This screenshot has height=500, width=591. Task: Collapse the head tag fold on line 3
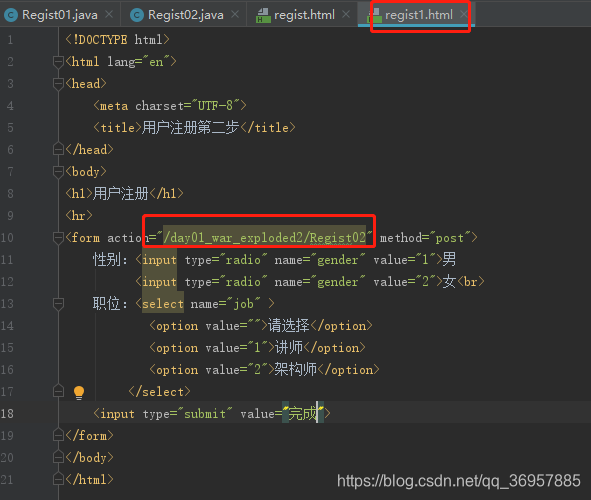click(x=58, y=84)
